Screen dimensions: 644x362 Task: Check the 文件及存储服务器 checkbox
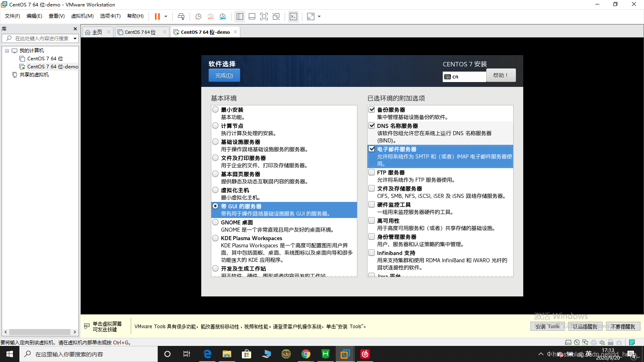372,188
